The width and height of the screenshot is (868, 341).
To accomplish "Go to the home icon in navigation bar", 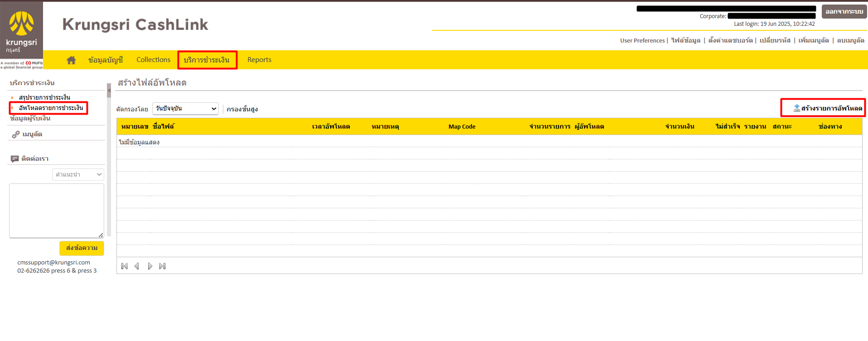I will tap(71, 60).
